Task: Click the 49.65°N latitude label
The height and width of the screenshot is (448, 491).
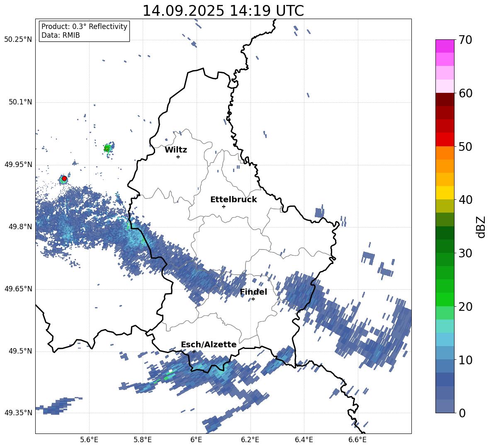Action: (18, 289)
